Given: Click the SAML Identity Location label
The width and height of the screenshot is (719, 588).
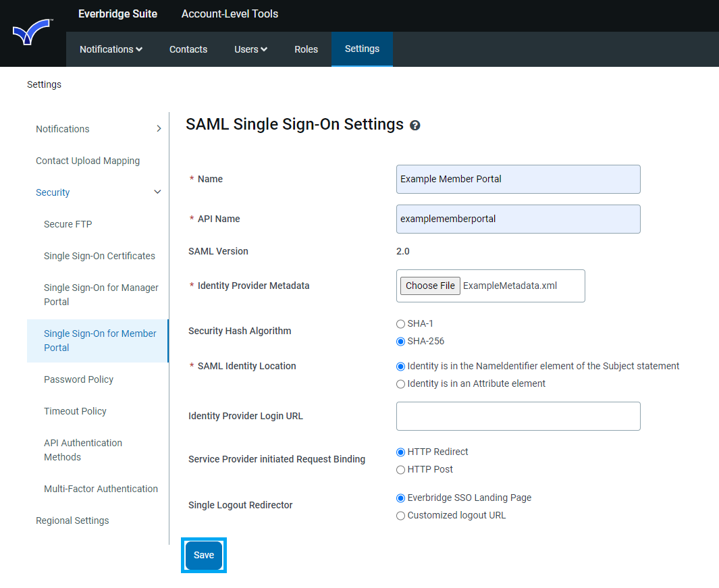Looking at the screenshot, I should [246, 366].
